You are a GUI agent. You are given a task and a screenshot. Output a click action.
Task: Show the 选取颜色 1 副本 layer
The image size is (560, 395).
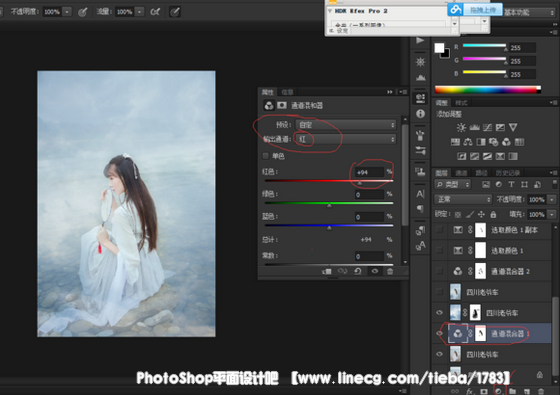(439, 230)
